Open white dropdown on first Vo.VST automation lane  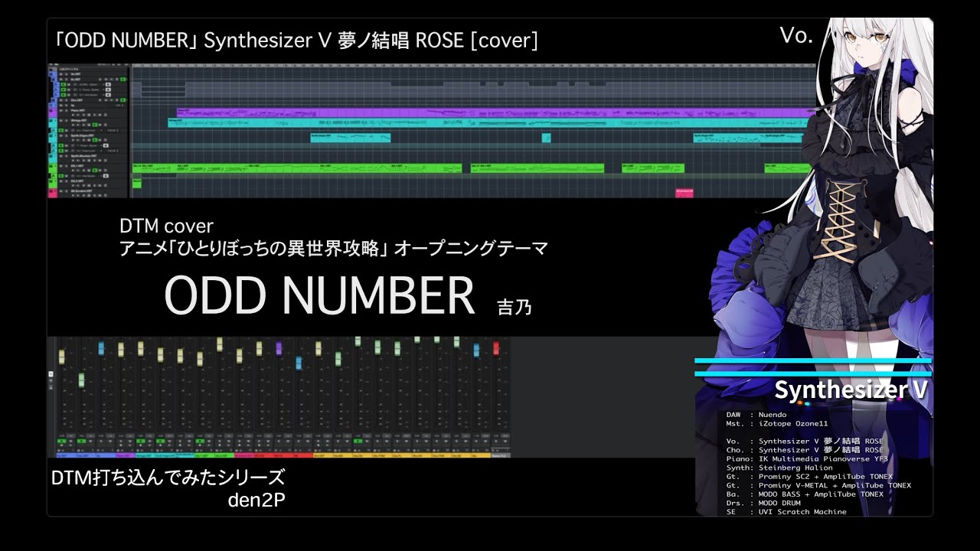pyautogui.click(x=106, y=85)
